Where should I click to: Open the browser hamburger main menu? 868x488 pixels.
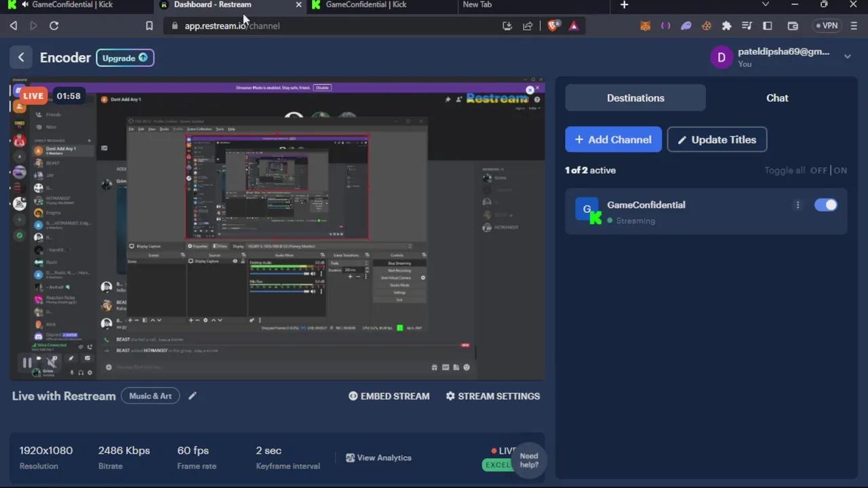click(x=854, y=26)
